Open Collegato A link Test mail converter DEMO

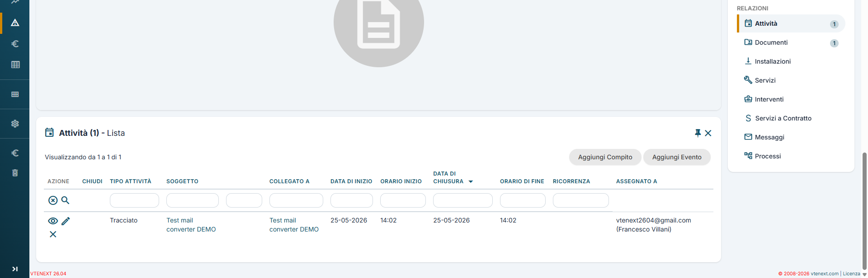(294, 225)
